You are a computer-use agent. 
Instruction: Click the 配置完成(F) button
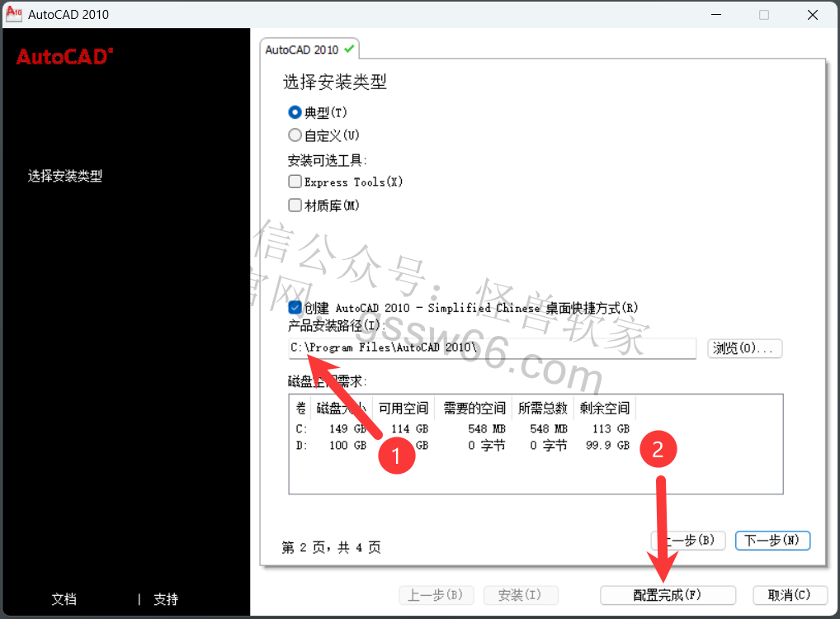[667, 595]
